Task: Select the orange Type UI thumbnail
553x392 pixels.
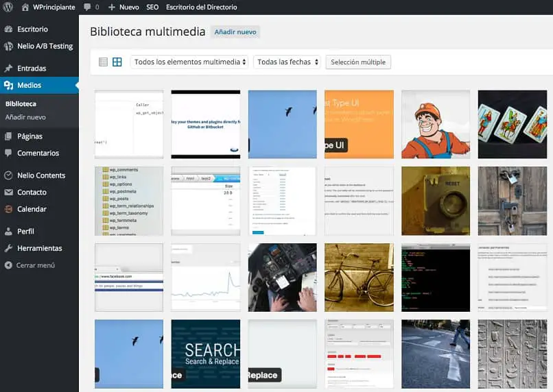Action: pos(359,124)
